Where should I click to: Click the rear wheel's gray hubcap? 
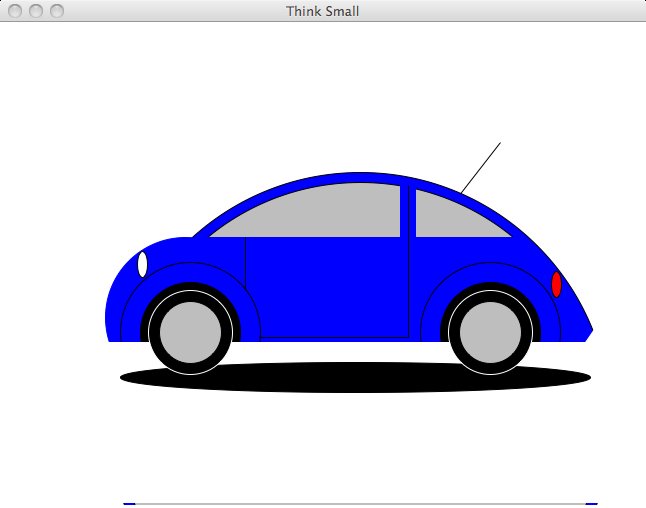point(490,332)
